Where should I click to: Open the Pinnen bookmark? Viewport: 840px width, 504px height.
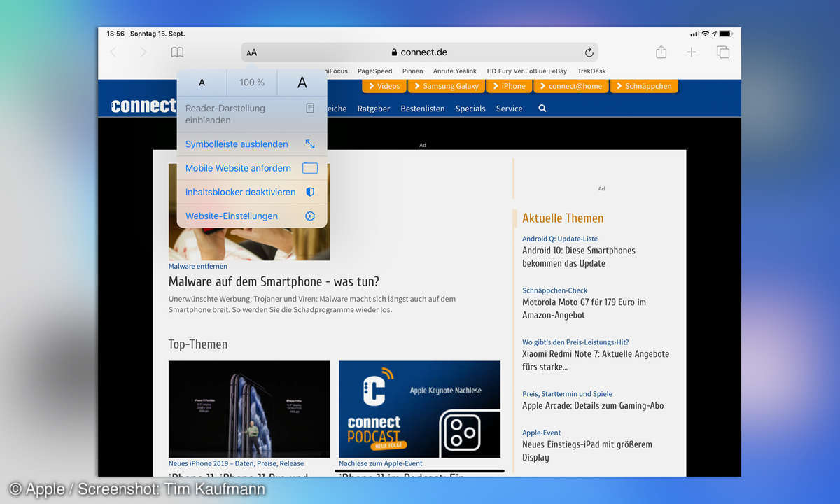412,71
